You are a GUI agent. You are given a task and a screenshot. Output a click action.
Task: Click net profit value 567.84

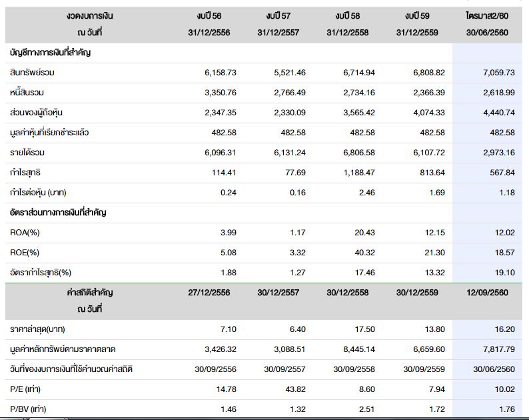coord(502,173)
